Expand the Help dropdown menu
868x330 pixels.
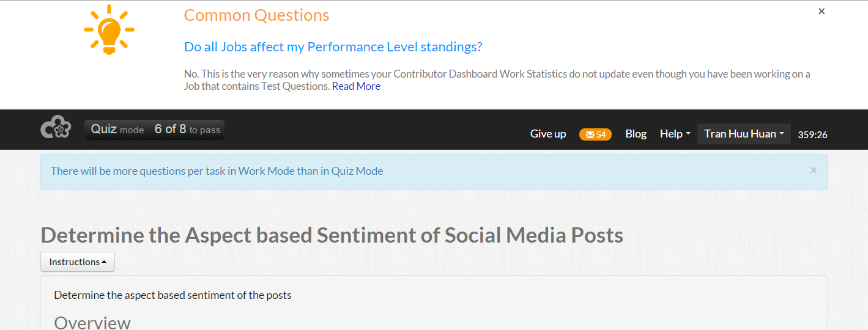[x=675, y=134]
